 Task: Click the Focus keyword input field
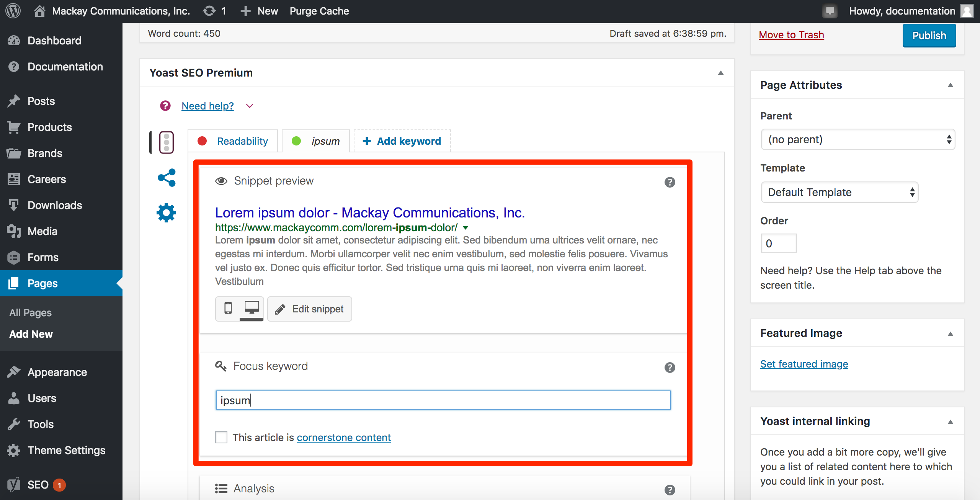click(443, 400)
